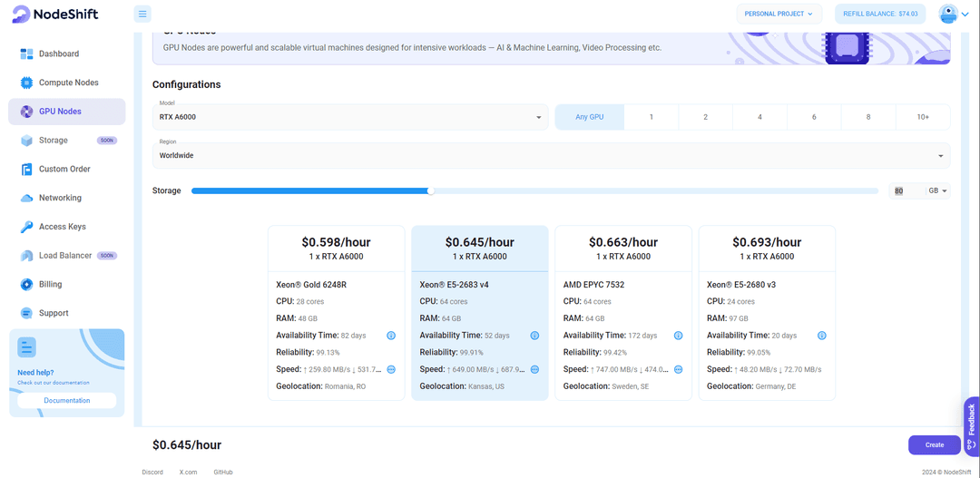Toggle the hamburger sidebar menu button
Viewport: 980px width, 478px height.
point(142,14)
